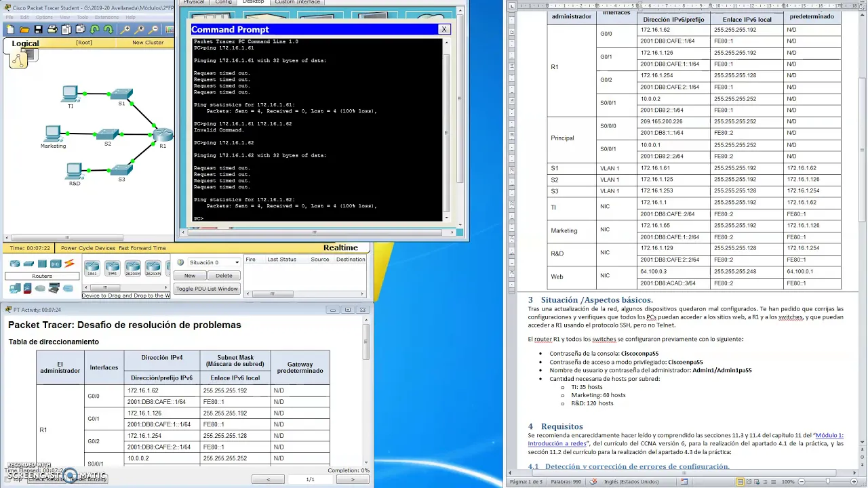This screenshot has height=488, width=868.
Task: Switch to the Custom Interface tab
Action: point(297,2)
